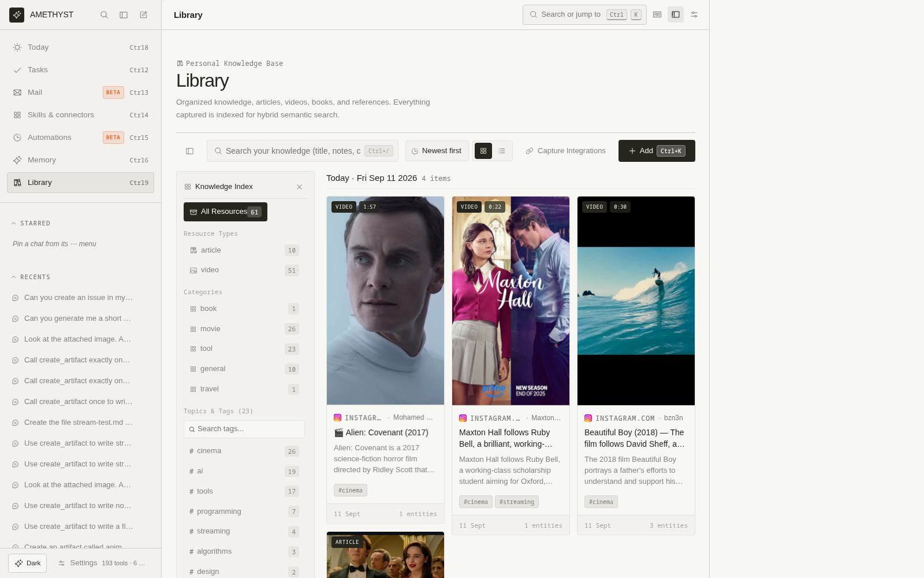Filter by book category
The width and height of the screenshot is (924, 578).
(x=245, y=309)
